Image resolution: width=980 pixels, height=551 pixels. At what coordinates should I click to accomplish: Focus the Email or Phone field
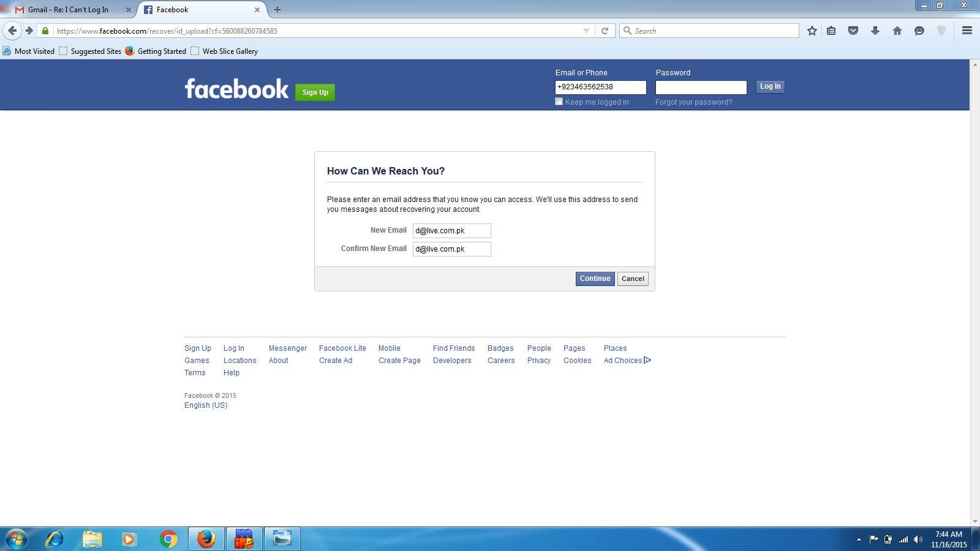[600, 87]
